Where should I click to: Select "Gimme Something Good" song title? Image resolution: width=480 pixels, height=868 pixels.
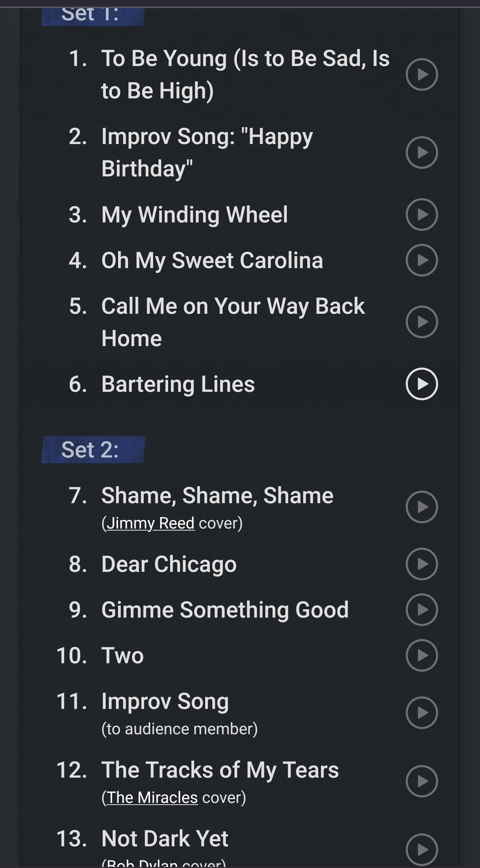(225, 610)
